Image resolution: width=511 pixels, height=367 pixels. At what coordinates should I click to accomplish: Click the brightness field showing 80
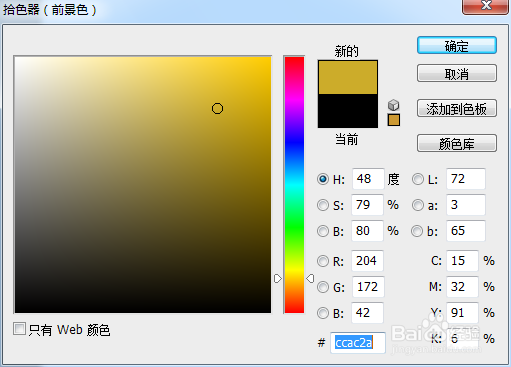[x=367, y=231]
